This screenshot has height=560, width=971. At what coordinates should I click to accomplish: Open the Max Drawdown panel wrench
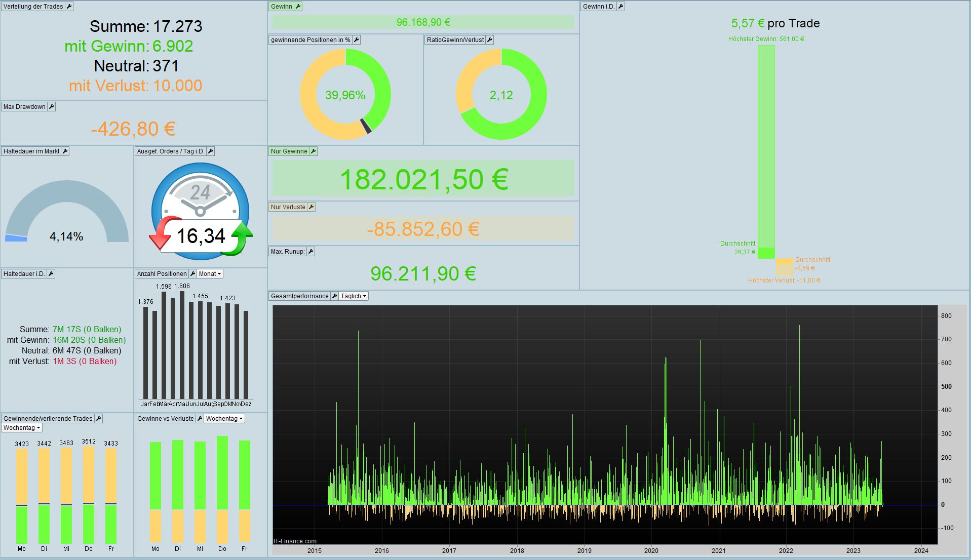click(x=51, y=107)
